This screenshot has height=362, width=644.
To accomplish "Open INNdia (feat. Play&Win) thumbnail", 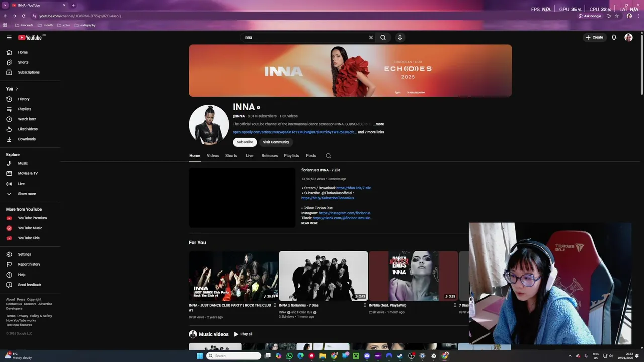I will click(x=414, y=276).
